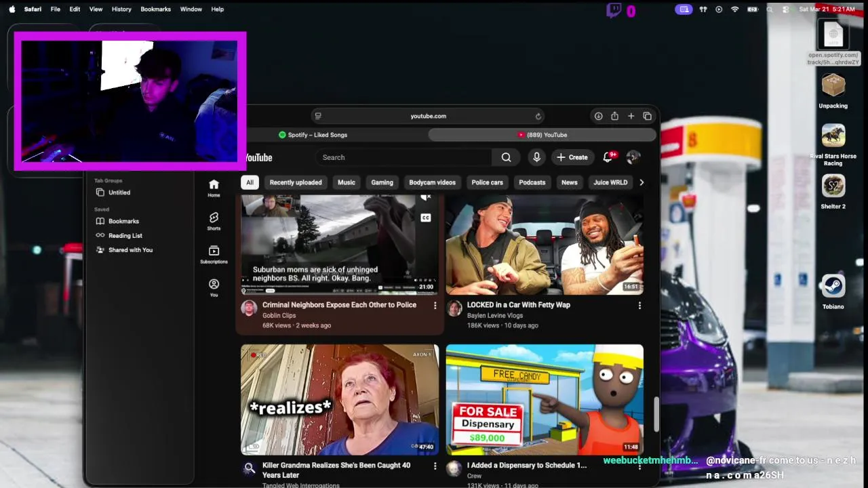Open Wi-Fi status in menu bar
Image resolution: width=868 pixels, height=488 pixels.
pyautogui.click(x=735, y=9)
